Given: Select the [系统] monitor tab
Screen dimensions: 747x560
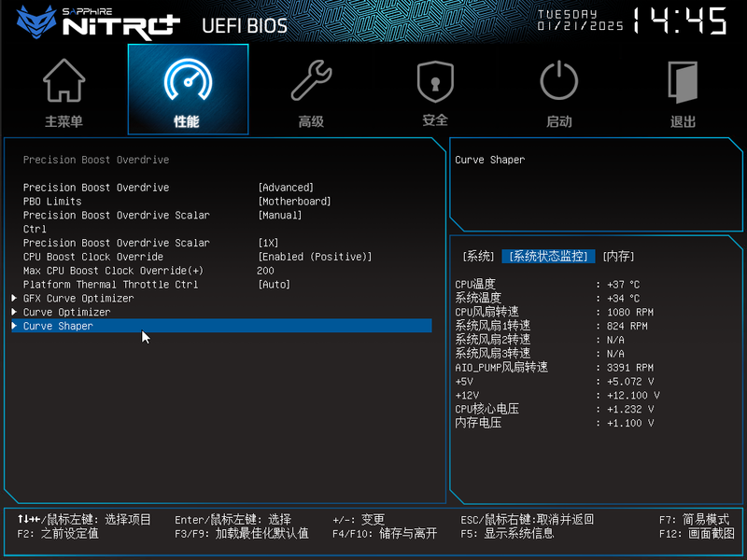Looking at the screenshot, I should click(478, 256).
